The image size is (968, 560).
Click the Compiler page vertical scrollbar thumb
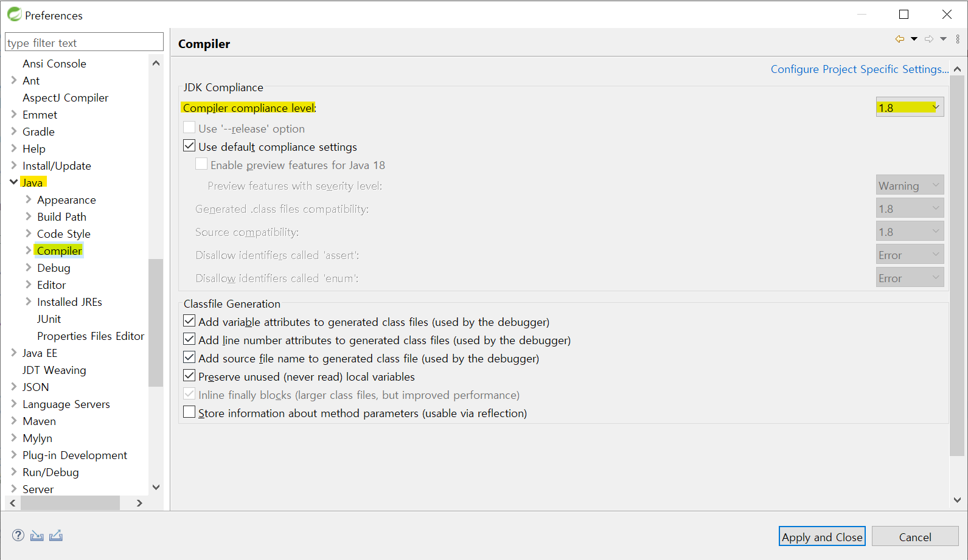coord(957,265)
